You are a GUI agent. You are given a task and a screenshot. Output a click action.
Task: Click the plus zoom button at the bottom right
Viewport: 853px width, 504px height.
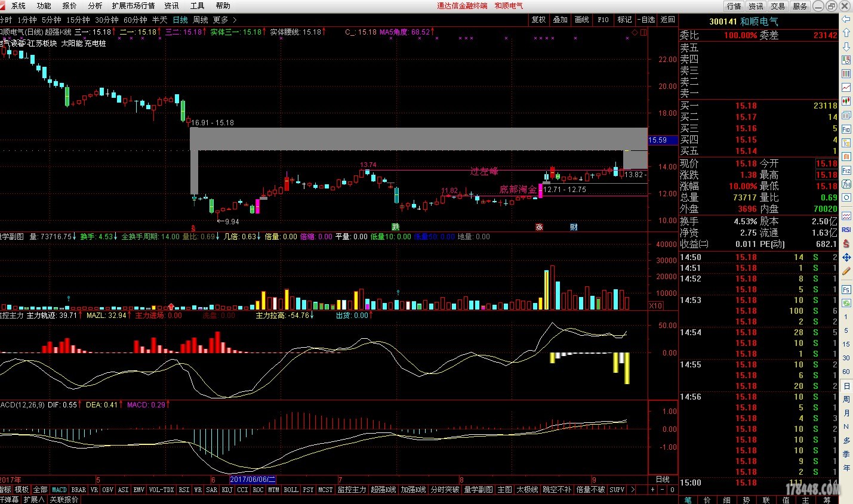click(x=652, y=490)
